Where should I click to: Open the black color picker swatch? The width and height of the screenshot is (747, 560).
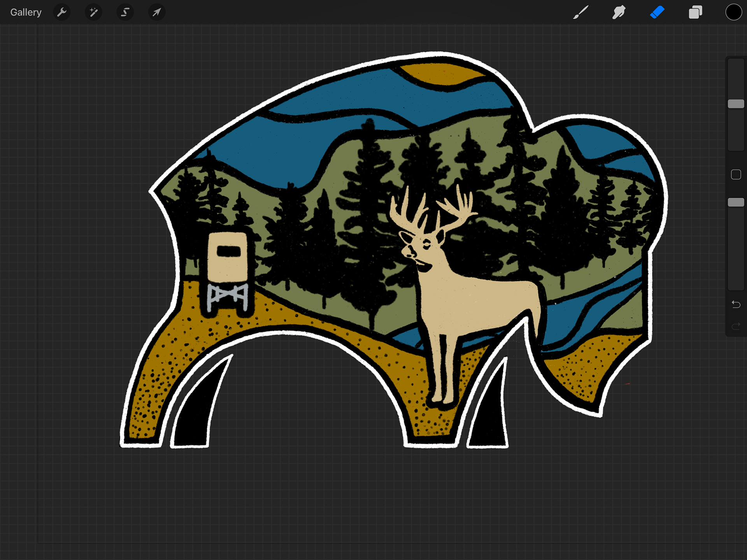coord(733,12)
